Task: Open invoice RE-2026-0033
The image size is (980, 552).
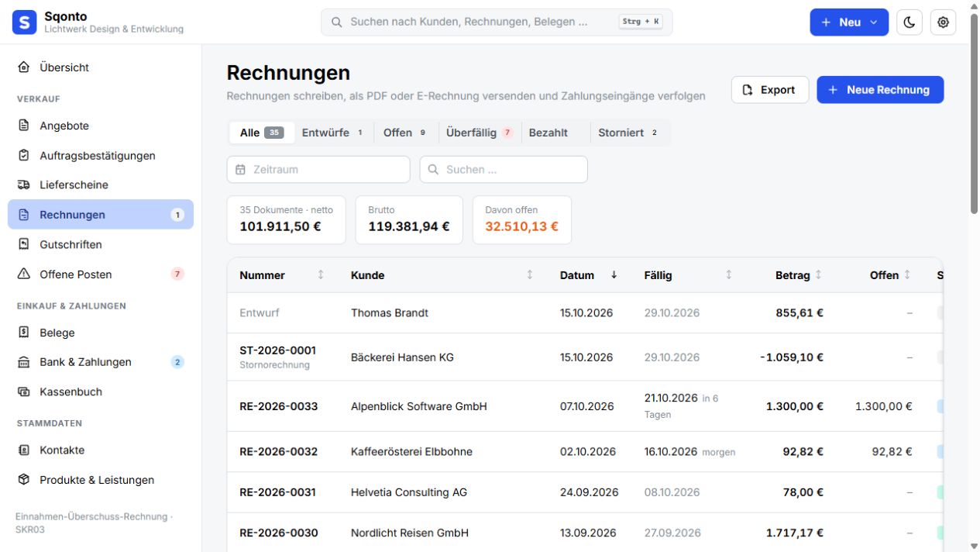Action: pos(278,406)
